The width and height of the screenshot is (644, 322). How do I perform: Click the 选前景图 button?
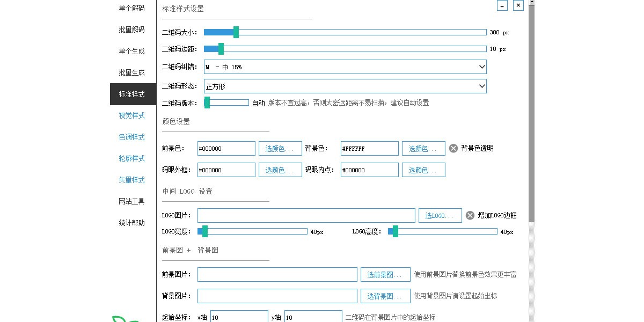[x=385, y=274]
